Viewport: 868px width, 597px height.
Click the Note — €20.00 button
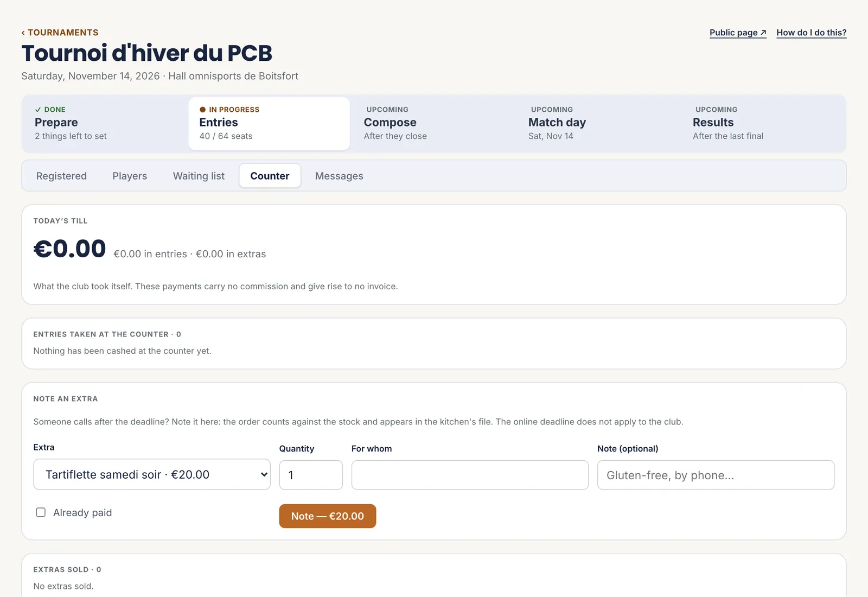click(x=328, y=516)
